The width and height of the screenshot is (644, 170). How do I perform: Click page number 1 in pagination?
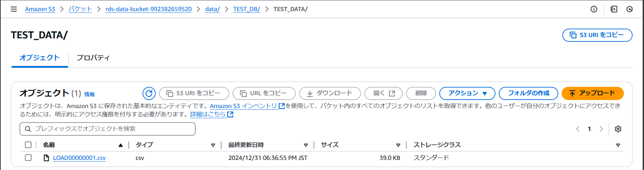589,129
